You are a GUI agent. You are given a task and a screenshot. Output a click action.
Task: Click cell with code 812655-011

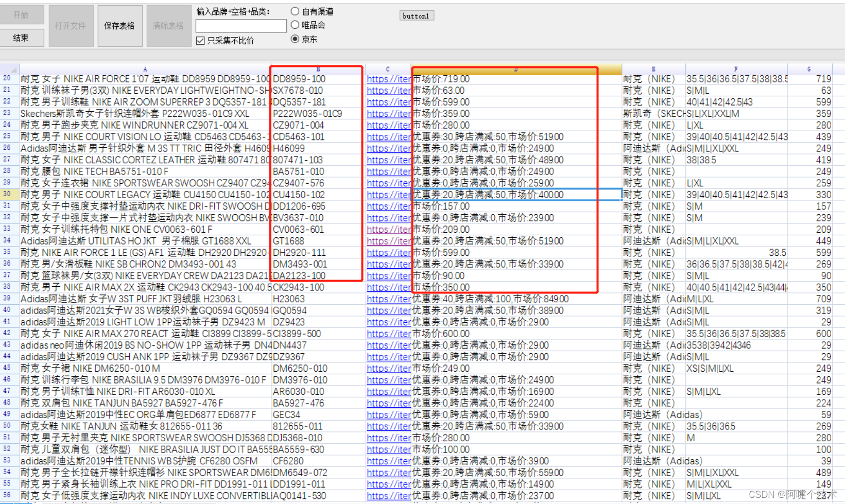[318, 426]
